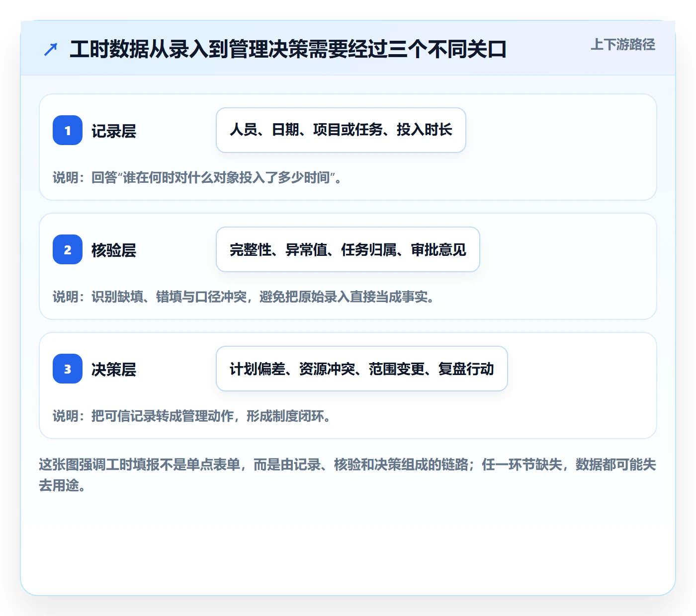Image resolution: width=696 pixels, height=616 pixels.
Task: Click the 计划偏差、资源冲突、范围变更、复盘行动 box
Action: point(362,369)
